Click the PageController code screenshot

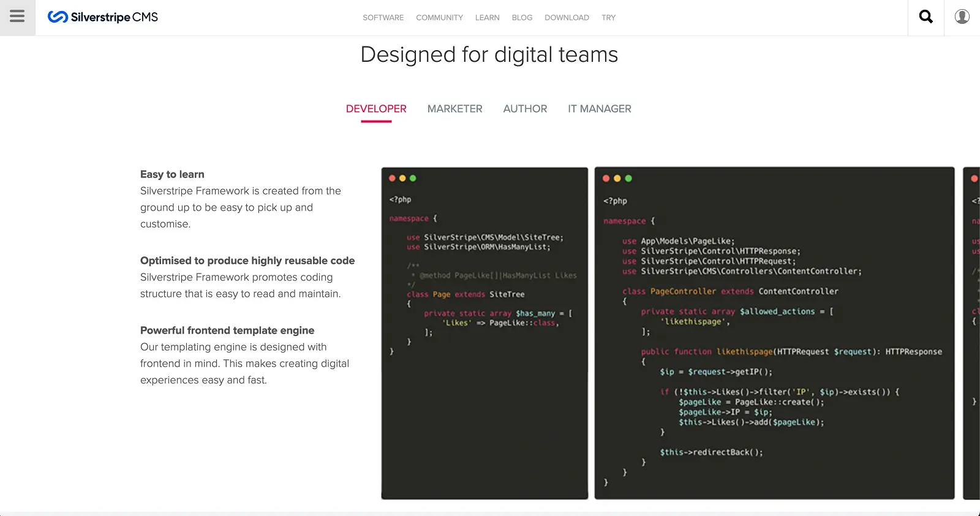click(x=775, y=333)
